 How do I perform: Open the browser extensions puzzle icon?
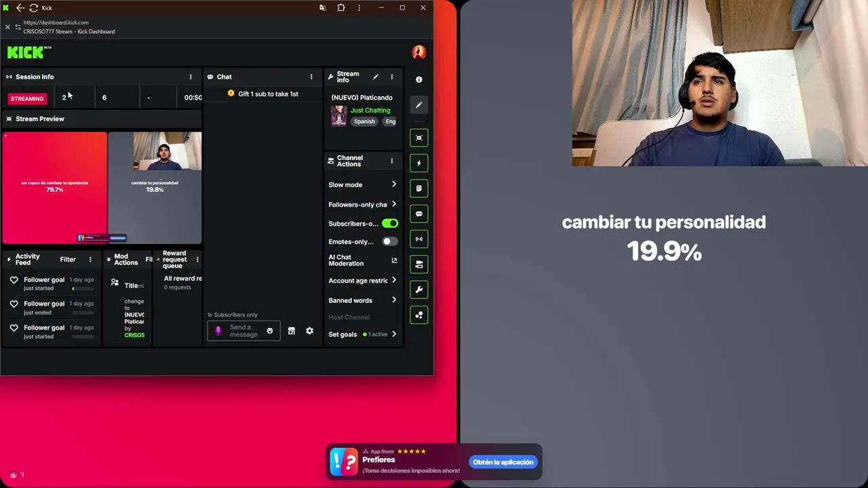pyautogui.click(x=341, y=8)
